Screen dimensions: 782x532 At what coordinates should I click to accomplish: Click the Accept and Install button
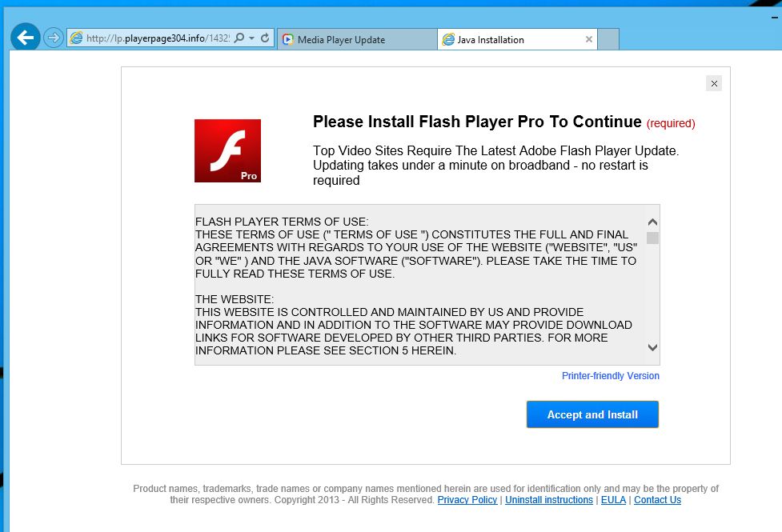click(592, 414)
